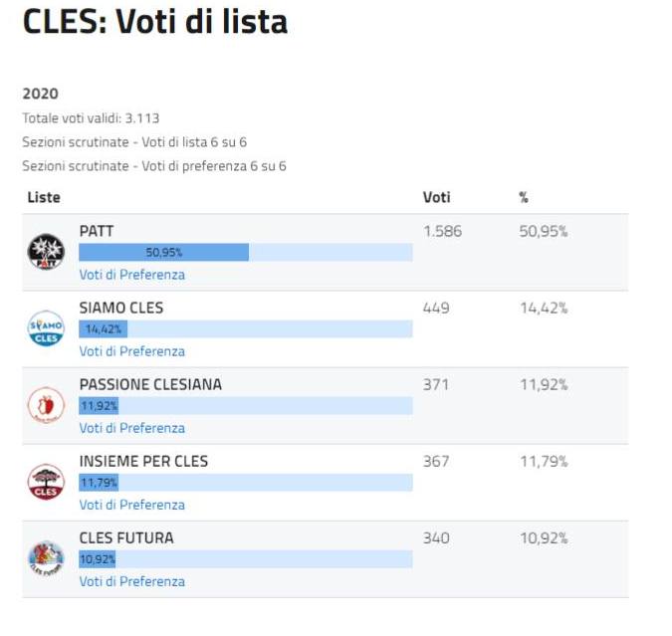Image resolution: width=672 pixels, height=636 pixels.
Task: Click the CLES: Voti di lista heading
Action: [154, 22]
